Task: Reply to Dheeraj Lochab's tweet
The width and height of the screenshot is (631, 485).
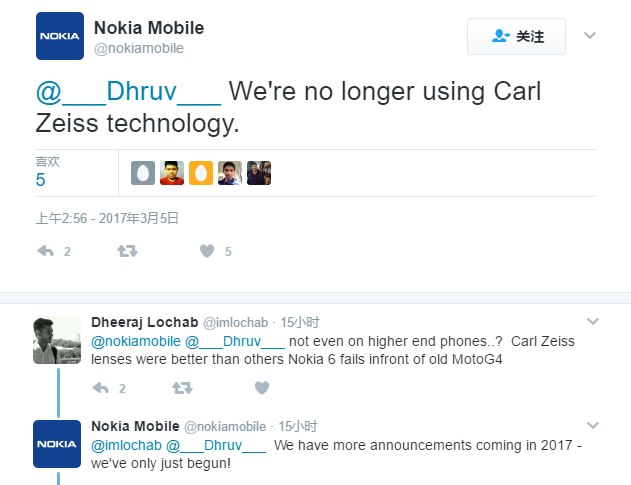Action: pos(100,388)
